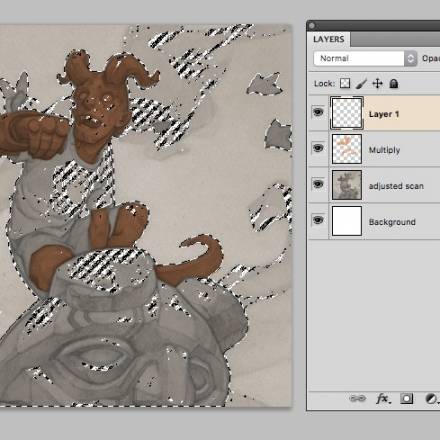The width and height of the screenshot is (440, 440).
Task: Click the white Background layer thumbnail
Action: click(x=347, y=221)
